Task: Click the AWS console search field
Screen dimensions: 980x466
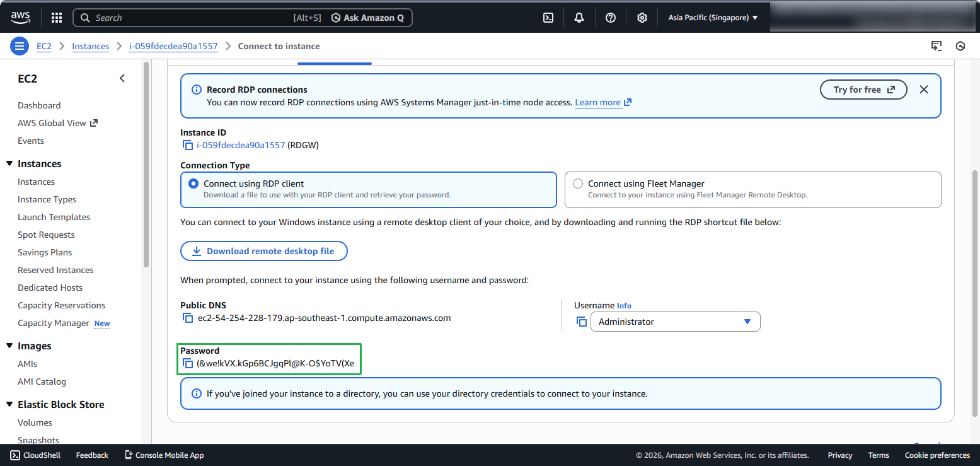Action: click(x=189, y=18)
